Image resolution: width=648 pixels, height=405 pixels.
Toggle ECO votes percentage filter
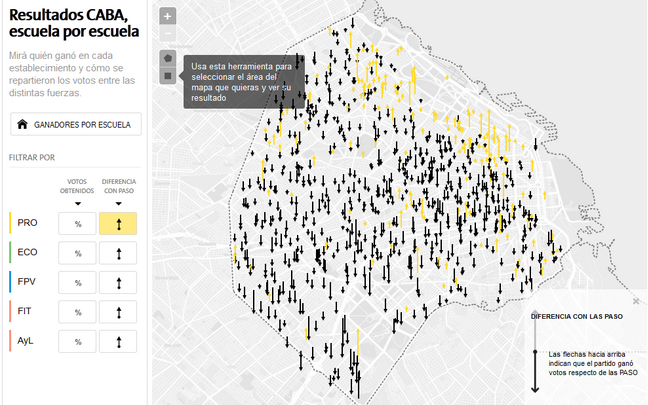tap(77, 253)
